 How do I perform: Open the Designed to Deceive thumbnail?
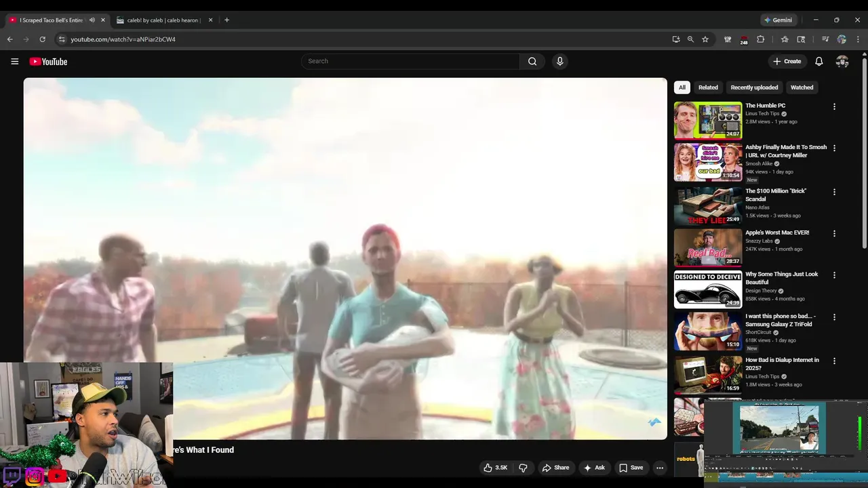point(708,289)
